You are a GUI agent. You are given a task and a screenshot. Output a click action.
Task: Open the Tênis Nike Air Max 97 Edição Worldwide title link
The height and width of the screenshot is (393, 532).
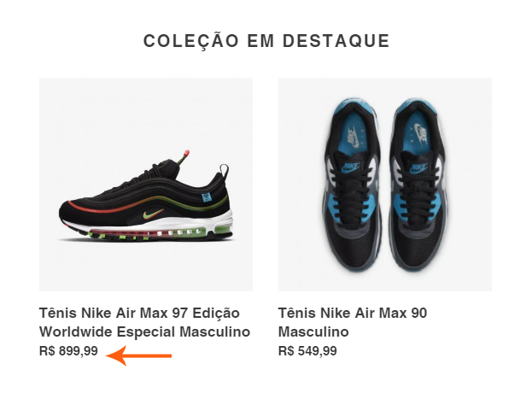click(144, 322)
